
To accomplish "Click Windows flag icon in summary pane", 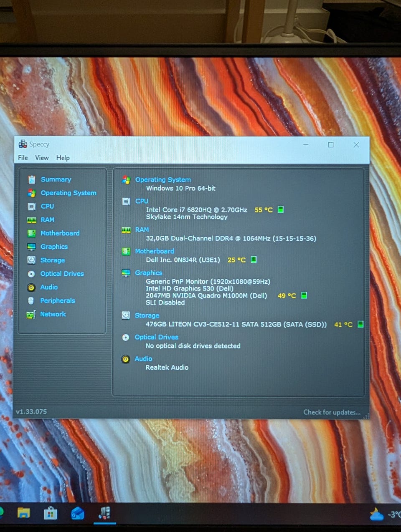I will point(126,180).
